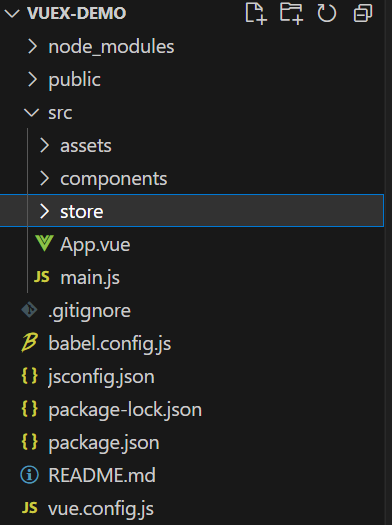Click the Vue icon beside App.vue
Image resolution: width=392 pixels, height=525 pixels.
(x=44, y=243)
